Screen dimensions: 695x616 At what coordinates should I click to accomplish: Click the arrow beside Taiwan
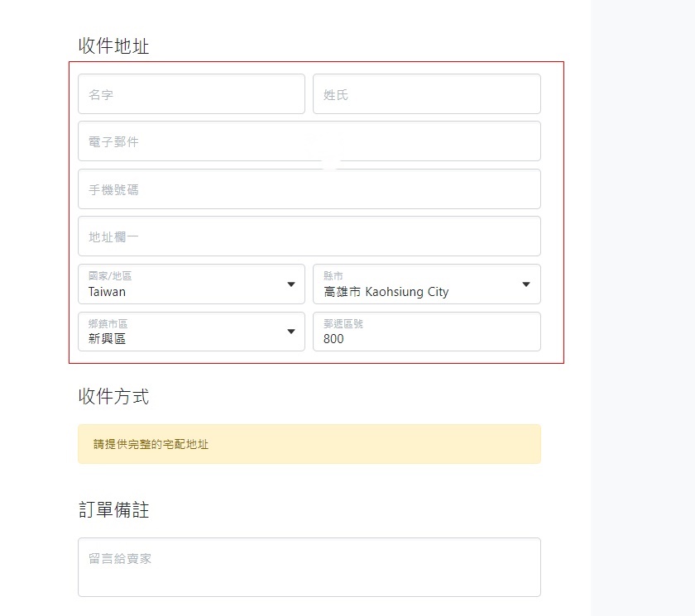(x=290, y=284)
